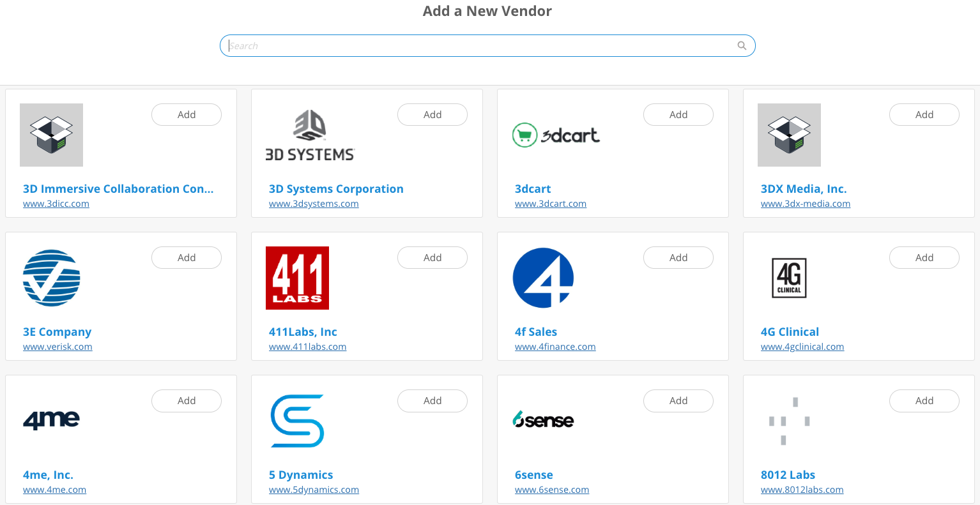Click the blue 4f Sales circle logo
Viewport: 980px width, 505px height.
coord(543,278)
